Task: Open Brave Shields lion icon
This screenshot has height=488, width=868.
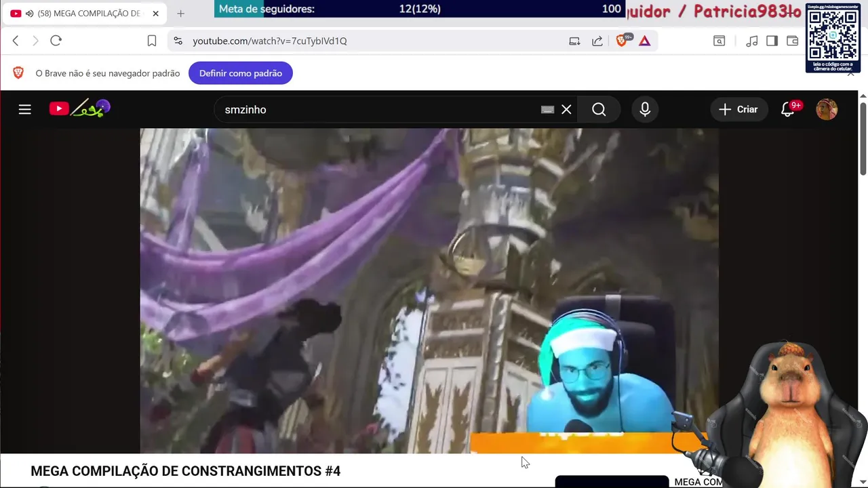Action: pyautogui.click(x=622, y=41)
